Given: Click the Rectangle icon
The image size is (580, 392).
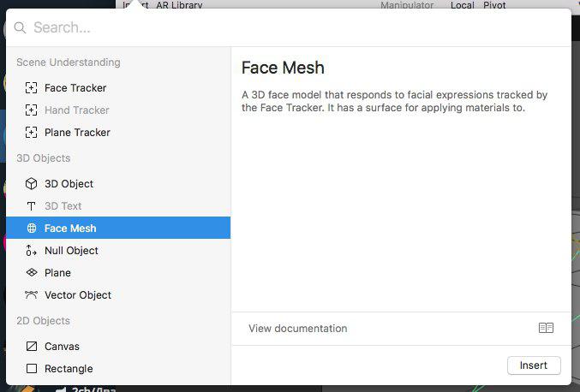Looking at the screenshot, I should (x=32, y=368).
